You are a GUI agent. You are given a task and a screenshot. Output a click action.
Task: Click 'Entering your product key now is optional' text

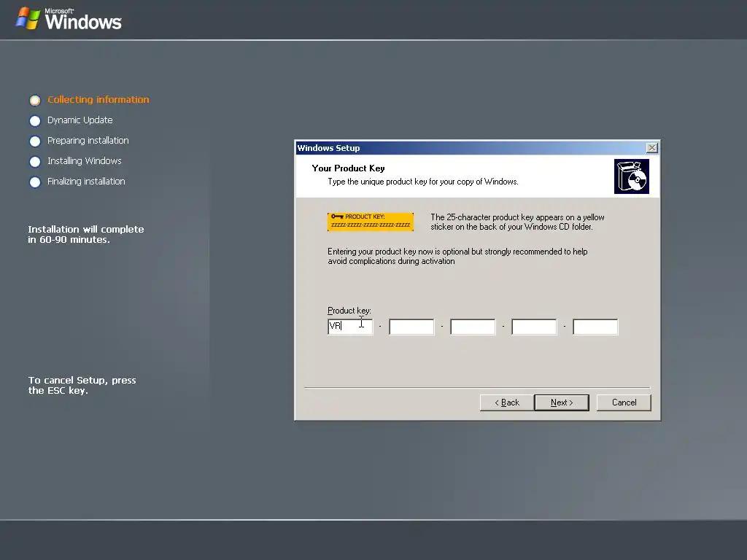point(457,256)
